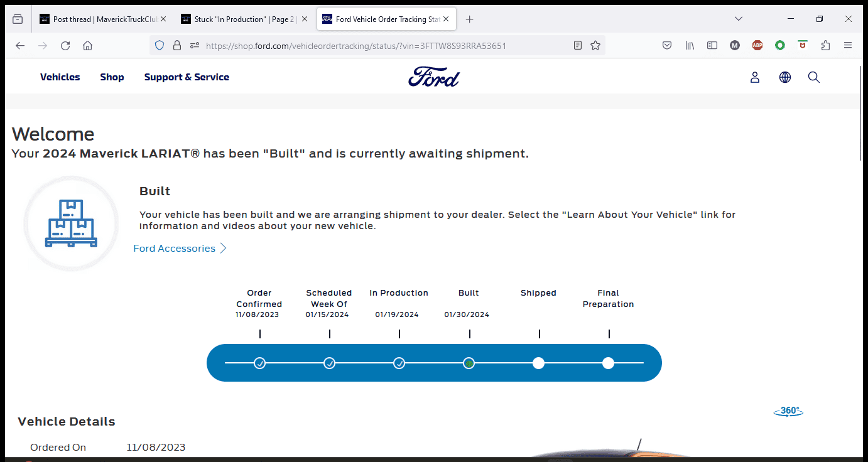Minimize the browser window
The width and height of the screenshot is (868, 462).
click(791, 19)
